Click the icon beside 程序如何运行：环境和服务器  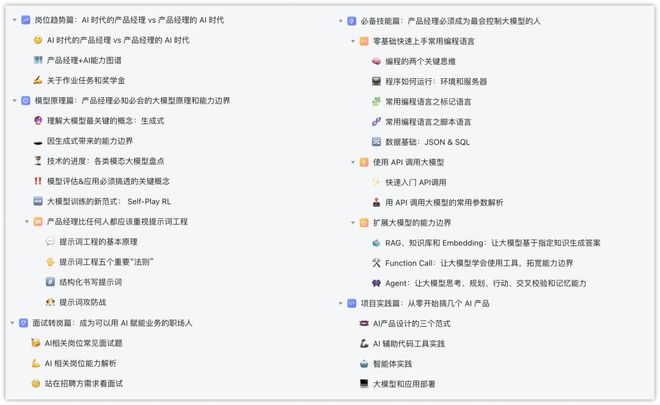pyautogui.click(x=376, y=81)
